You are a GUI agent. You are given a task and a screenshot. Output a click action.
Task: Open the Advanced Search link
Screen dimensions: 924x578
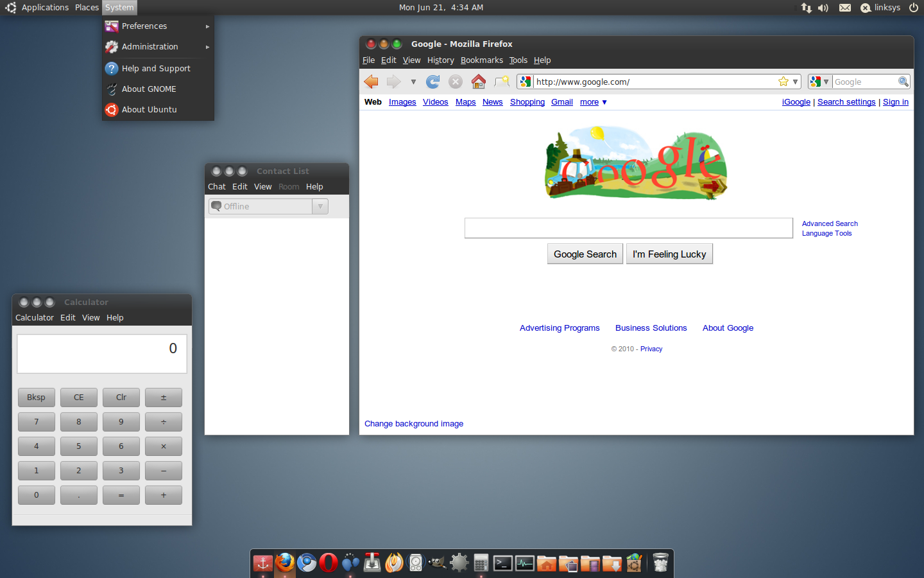[x=830, y=223]
